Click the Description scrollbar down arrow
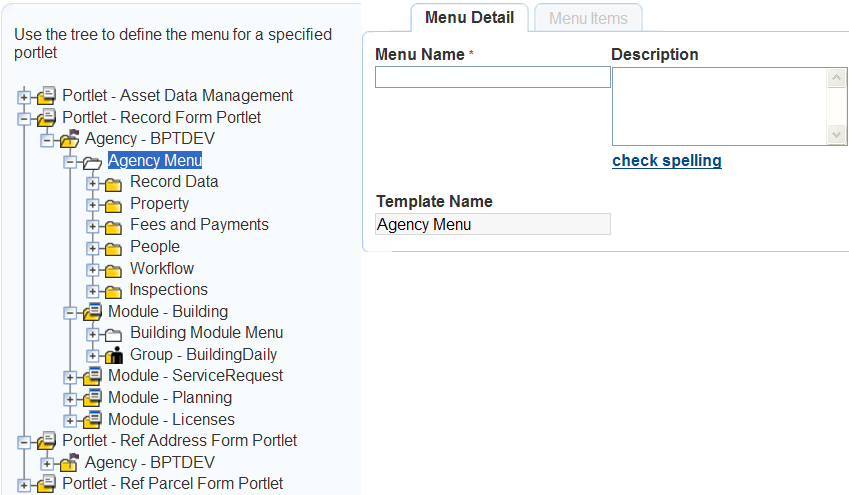The image size is (849, 495). pos(837,135)
